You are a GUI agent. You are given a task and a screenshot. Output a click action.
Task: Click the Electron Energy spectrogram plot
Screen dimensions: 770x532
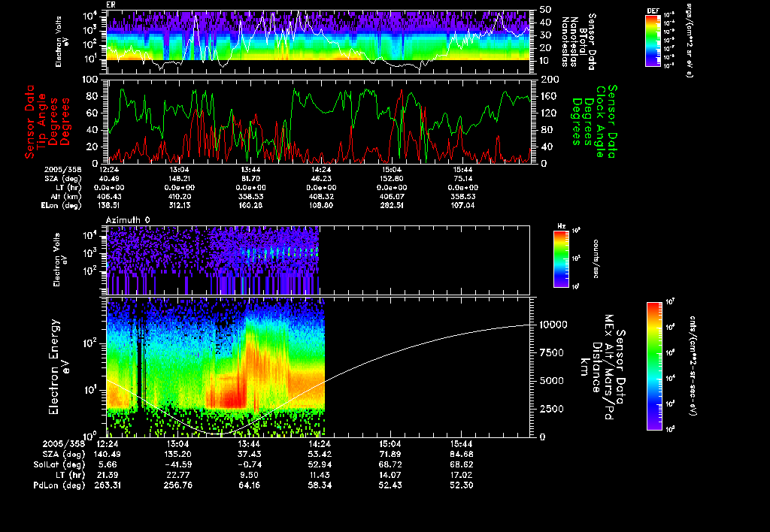click(318, 367)
